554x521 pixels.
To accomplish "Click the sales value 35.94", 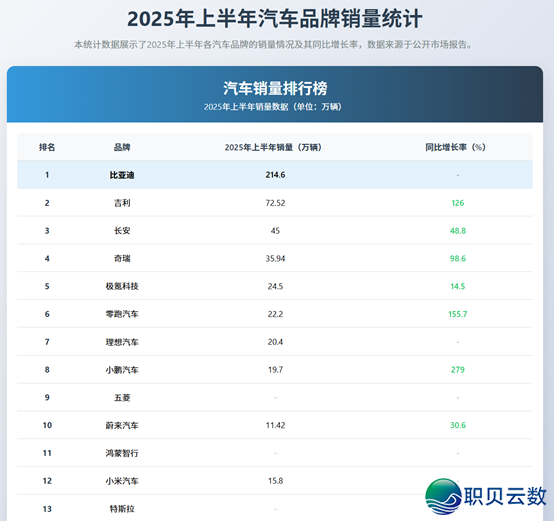I will tap(275, 259).
